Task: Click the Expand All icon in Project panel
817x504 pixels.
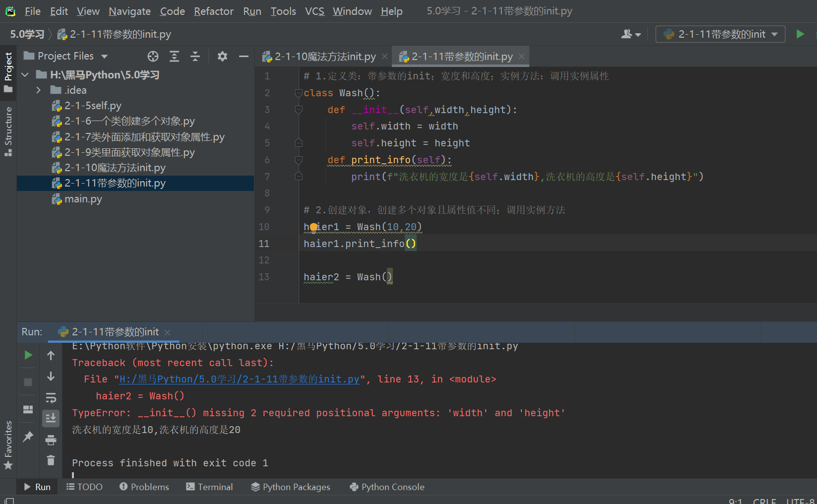Action: pyautogui.click(x=174, y=56)
